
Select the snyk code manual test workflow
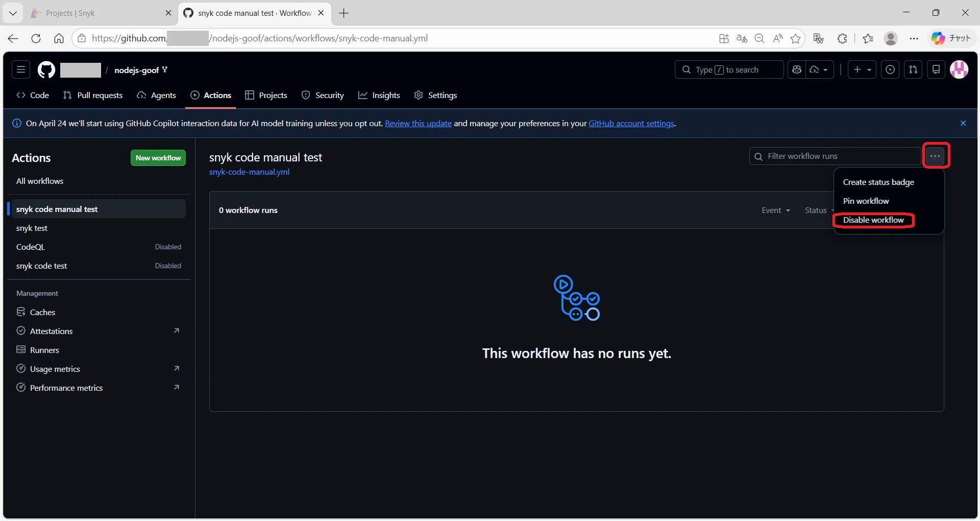coord(99,209)
